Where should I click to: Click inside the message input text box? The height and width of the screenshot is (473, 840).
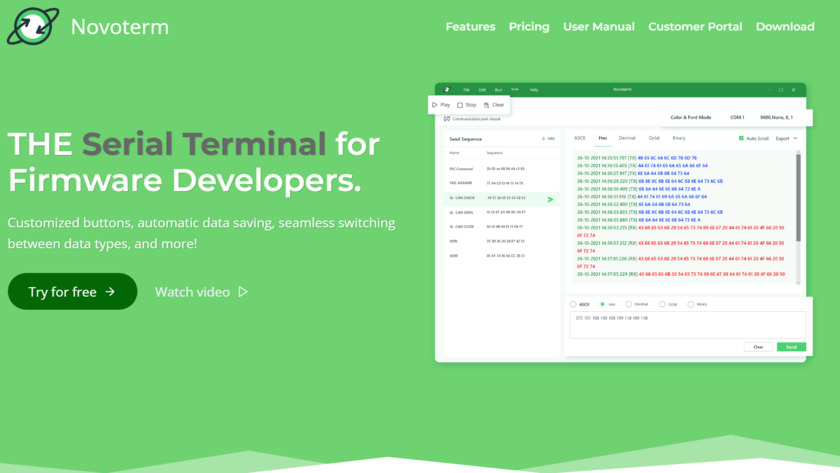688,325
